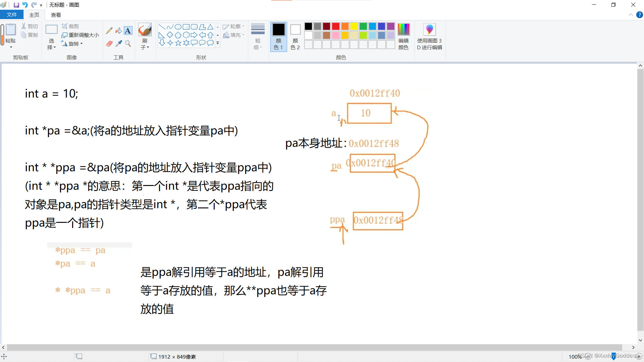Click the Undo arrow in title bar

tap(25, 5)
